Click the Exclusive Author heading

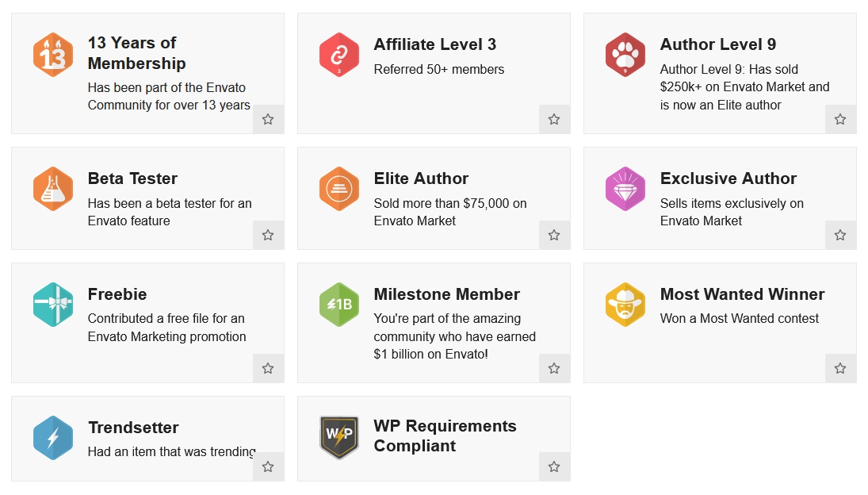pyautogui.click(x=728, y=178)
